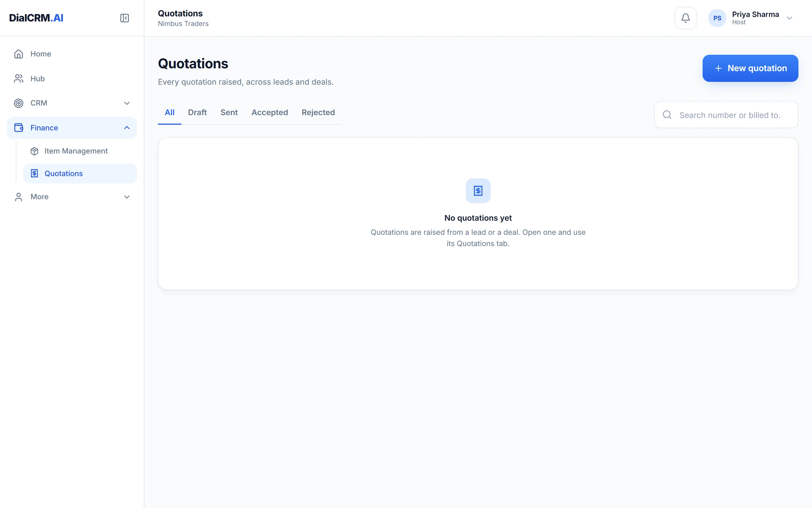The height and width of the screenshot is (508, 812).
Task: Click the Finance wallet icon
Action: coord(18,128)
